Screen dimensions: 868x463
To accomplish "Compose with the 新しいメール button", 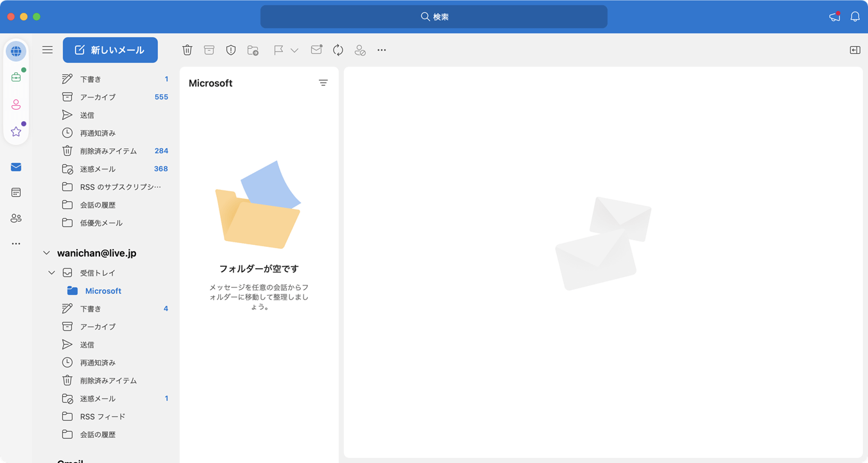I will (110, 50).
